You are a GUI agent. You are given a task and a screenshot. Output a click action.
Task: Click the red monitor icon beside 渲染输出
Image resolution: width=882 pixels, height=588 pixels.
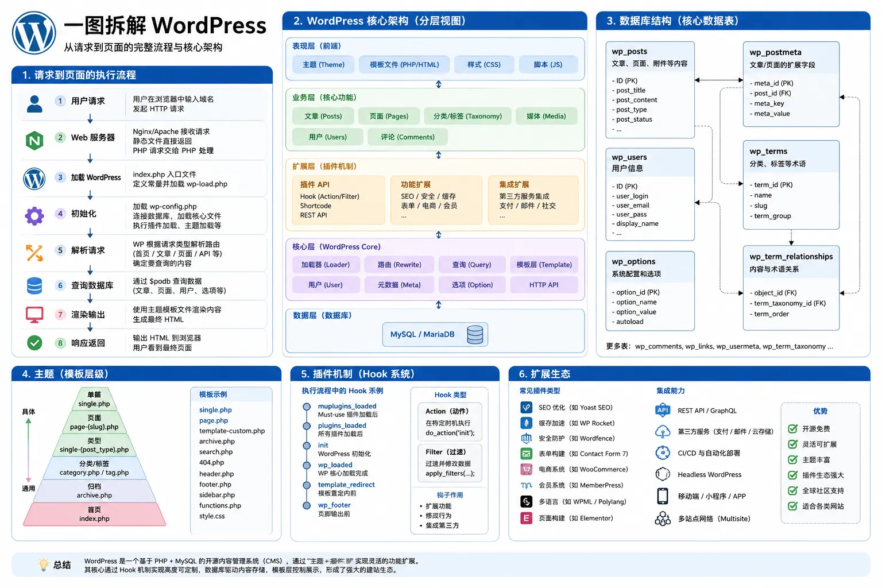pyautogui.click(x=34, y=315)
